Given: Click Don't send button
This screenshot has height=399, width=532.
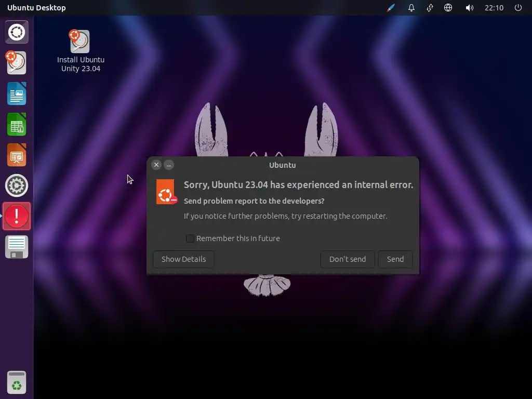Looking at the screenshot, I should pos(348,259).
